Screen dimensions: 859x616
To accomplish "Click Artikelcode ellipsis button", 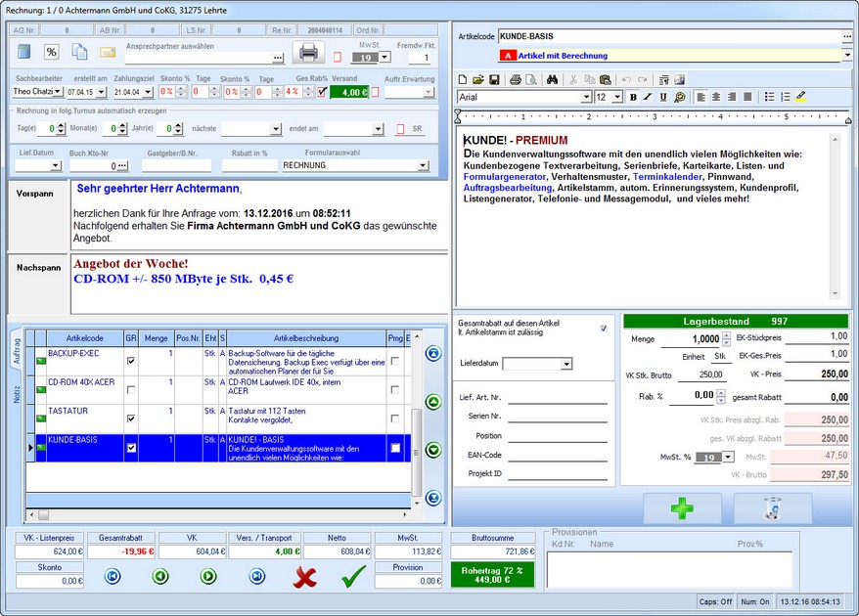I will [847, 37].
